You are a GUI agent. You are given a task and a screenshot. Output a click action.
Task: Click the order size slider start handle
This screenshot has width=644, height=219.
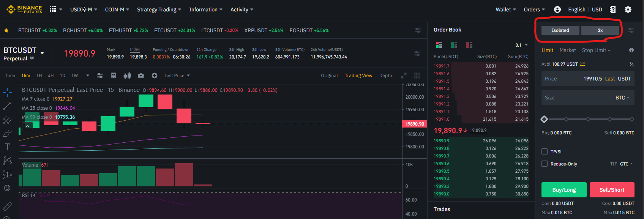tap(544, 119)
